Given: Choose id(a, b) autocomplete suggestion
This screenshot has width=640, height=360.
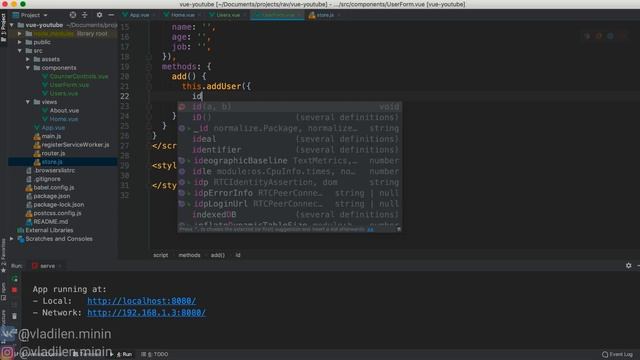Looking at the screenshot, I should tap(289, 107).
